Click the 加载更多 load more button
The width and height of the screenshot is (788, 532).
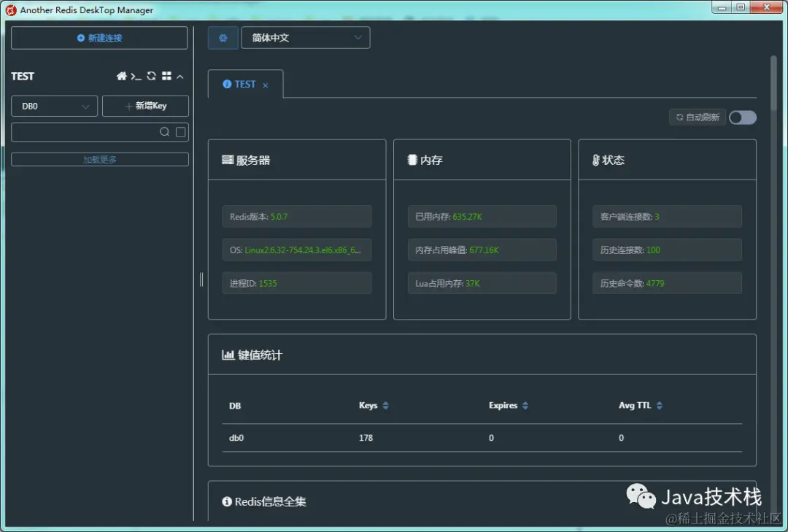99,159
